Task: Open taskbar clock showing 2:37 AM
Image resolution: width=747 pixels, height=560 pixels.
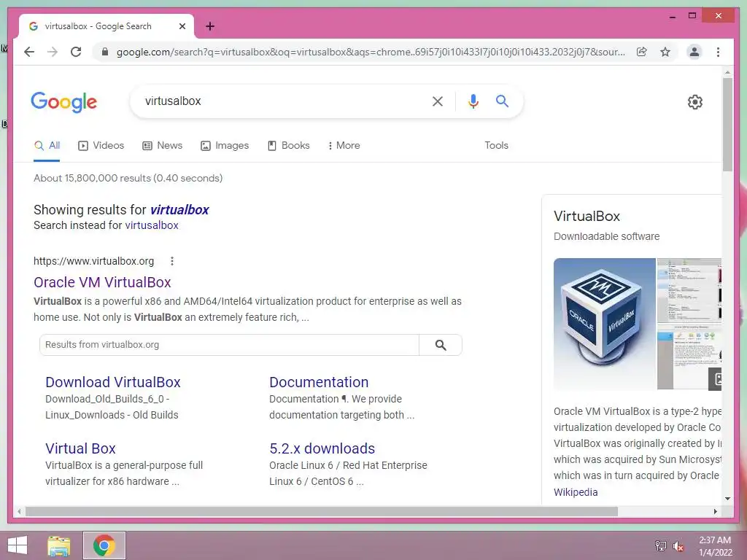Action: click(715, 546)
